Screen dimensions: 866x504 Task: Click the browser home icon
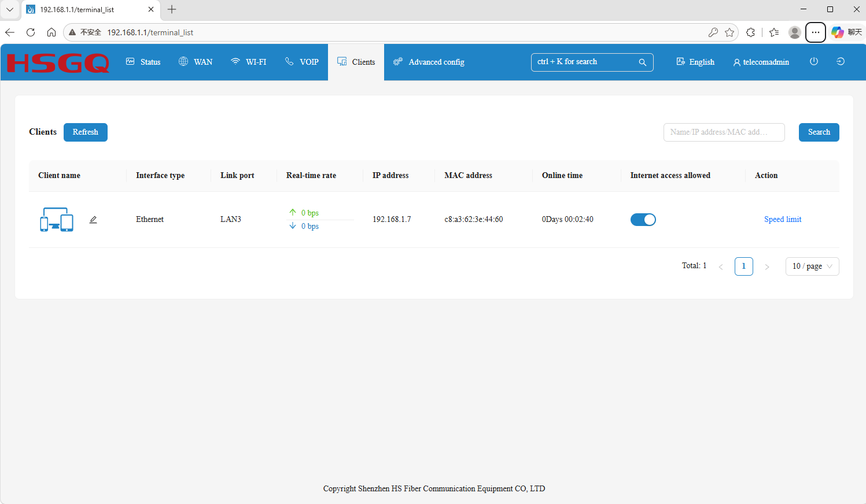[51, 32]
